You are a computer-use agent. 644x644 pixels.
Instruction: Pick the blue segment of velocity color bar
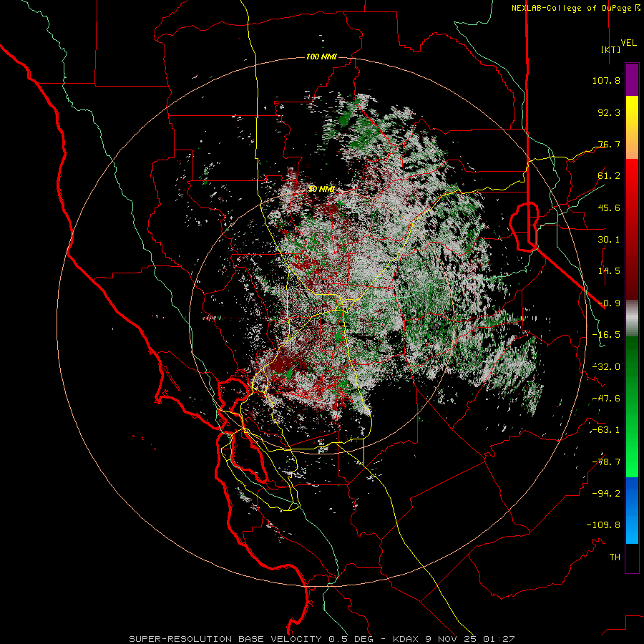632,510
